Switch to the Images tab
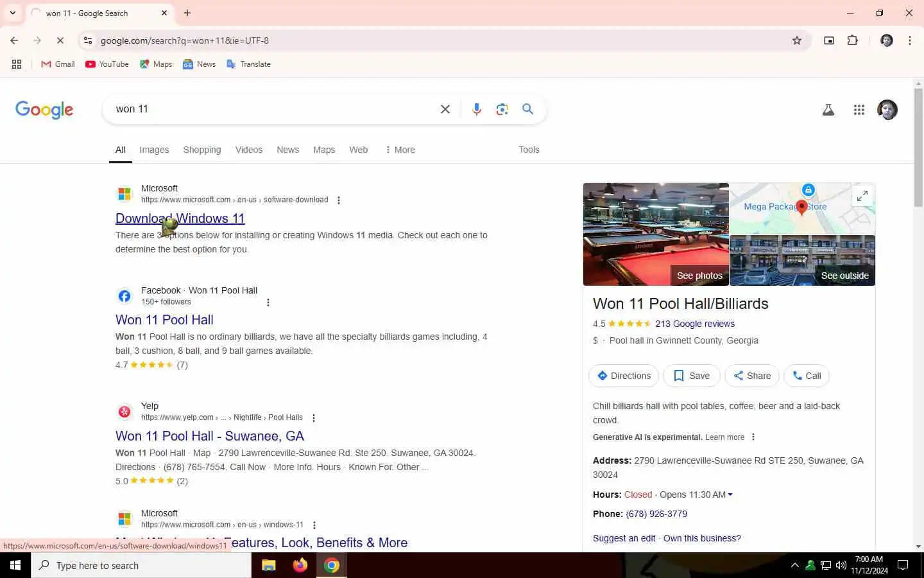 tap(154, 150)
